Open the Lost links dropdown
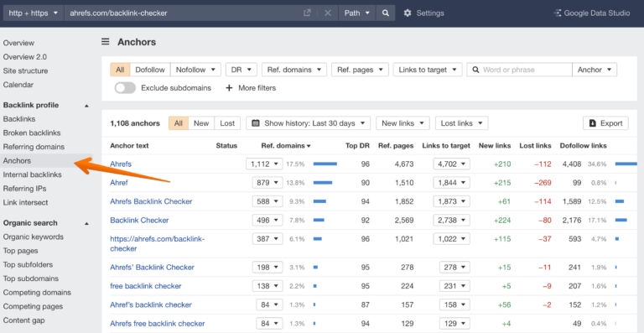The width and height of the screenshot is (644, 333). 462,123
